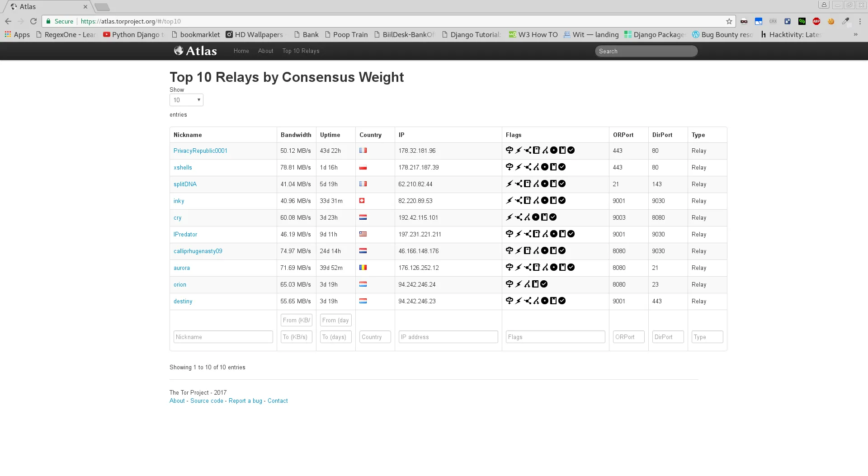Open the cookie editor extension
This screenshot has width=868, height=476.
(831, 21)
